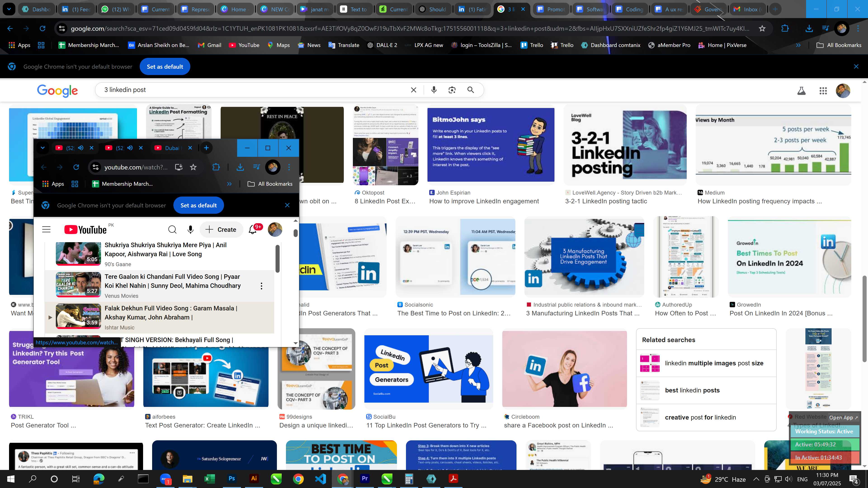Reload the YouTube window page
The image size is (868, 488).
pyautogui.click(x=76, y=167)
